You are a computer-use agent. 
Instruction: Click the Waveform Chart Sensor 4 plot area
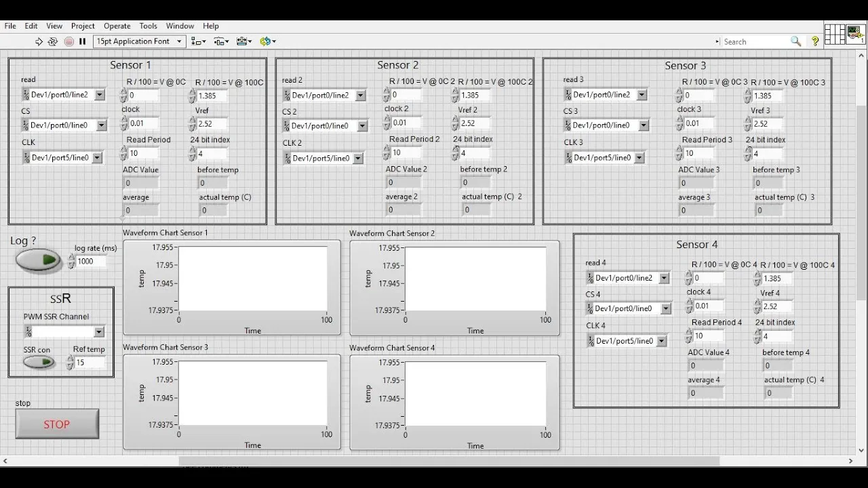[x=475, y=394]
